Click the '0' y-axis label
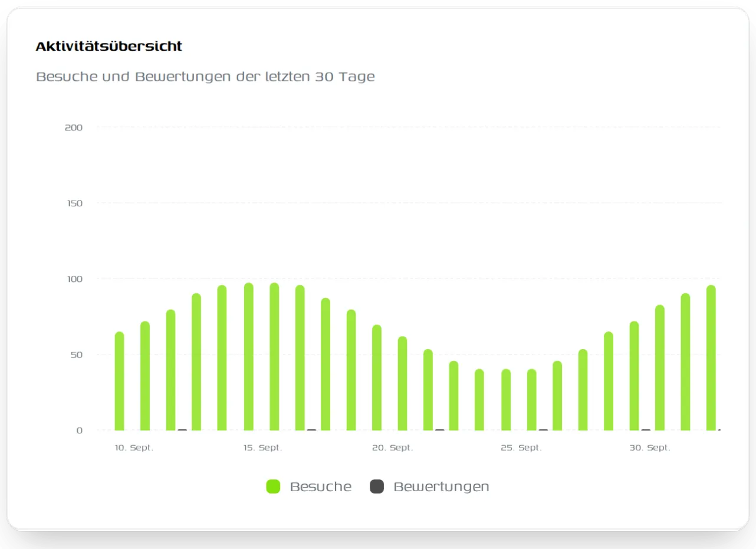The width and height of the screenshot is (756, 549). 80,430
